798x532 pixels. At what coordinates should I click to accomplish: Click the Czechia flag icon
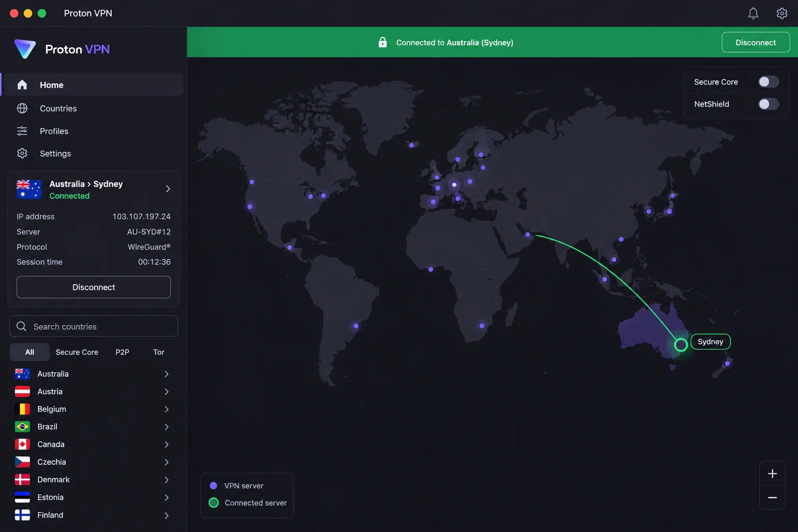pos(22,462)
